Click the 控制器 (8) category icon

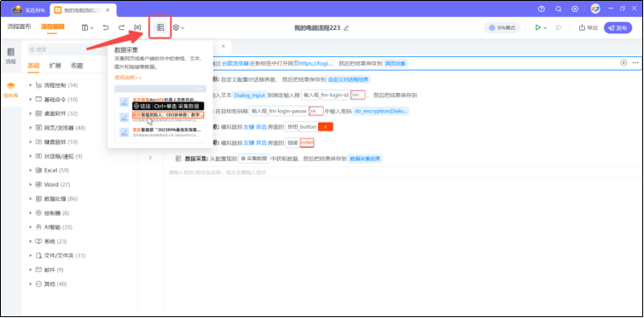tap(38, 213)
